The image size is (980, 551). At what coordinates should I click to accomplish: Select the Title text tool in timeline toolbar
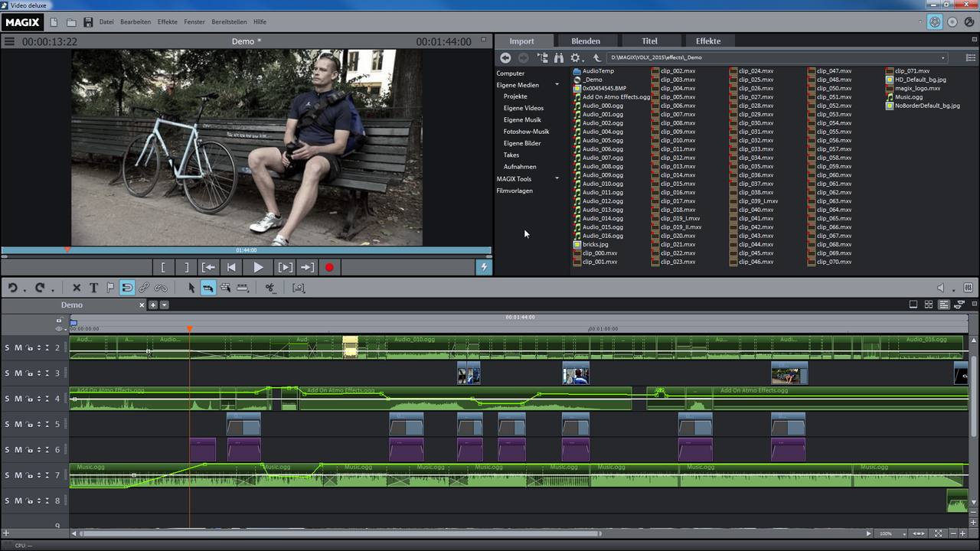click(x=93, y=288)
